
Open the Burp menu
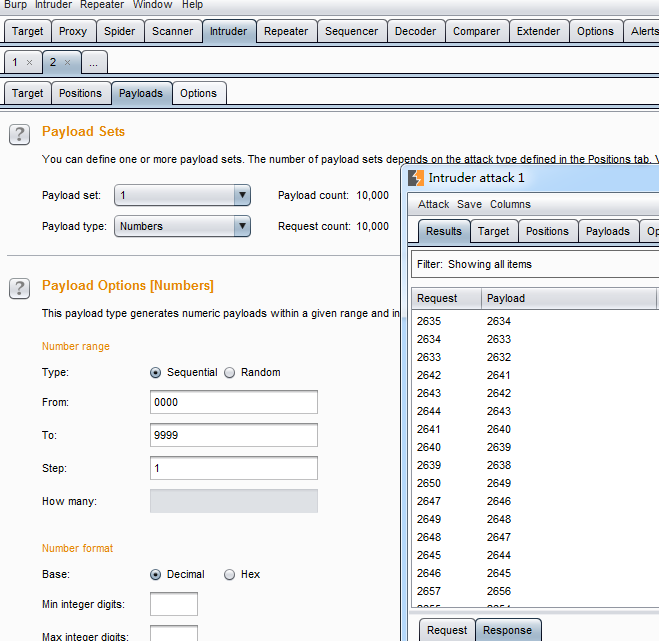15,5
